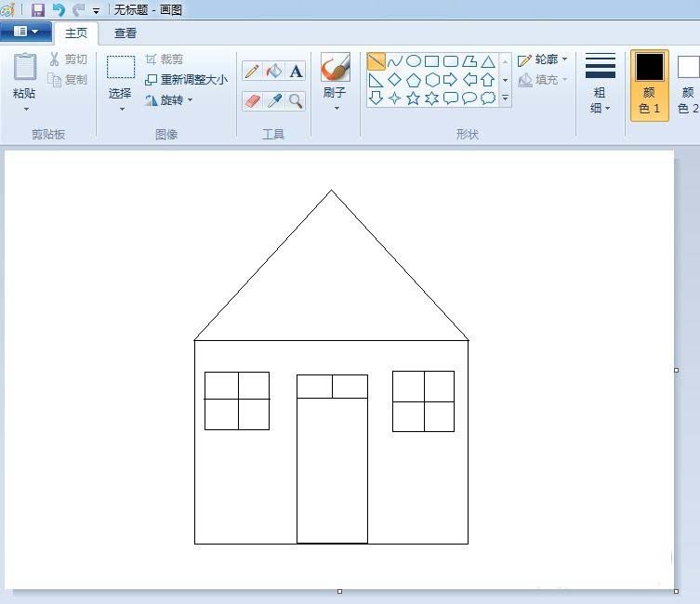Select the Text tool

point(296,71)
